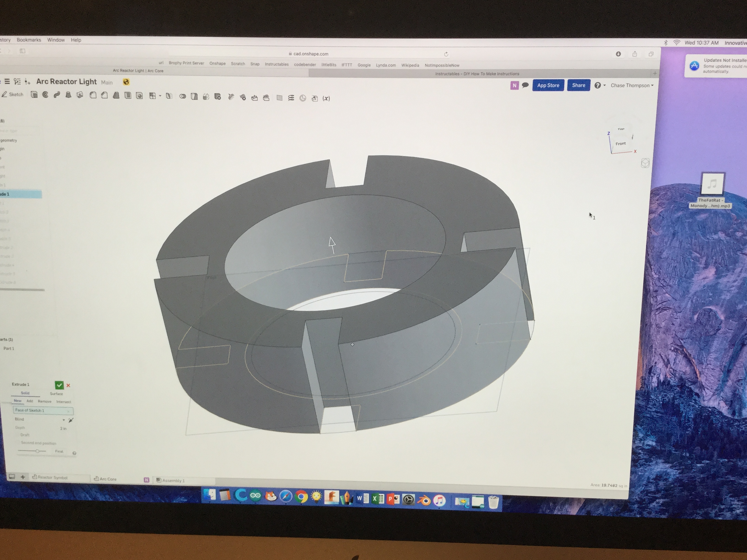Screen dimensions: 747x560
Task: Select the Delete part tool
Action: pos(217,97)
